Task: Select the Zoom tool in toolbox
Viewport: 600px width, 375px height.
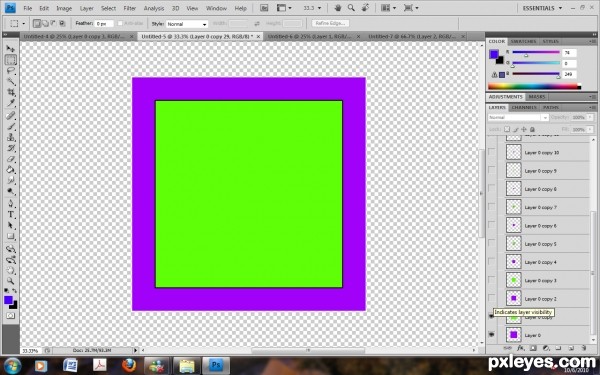Action: [x=11, y=281]
